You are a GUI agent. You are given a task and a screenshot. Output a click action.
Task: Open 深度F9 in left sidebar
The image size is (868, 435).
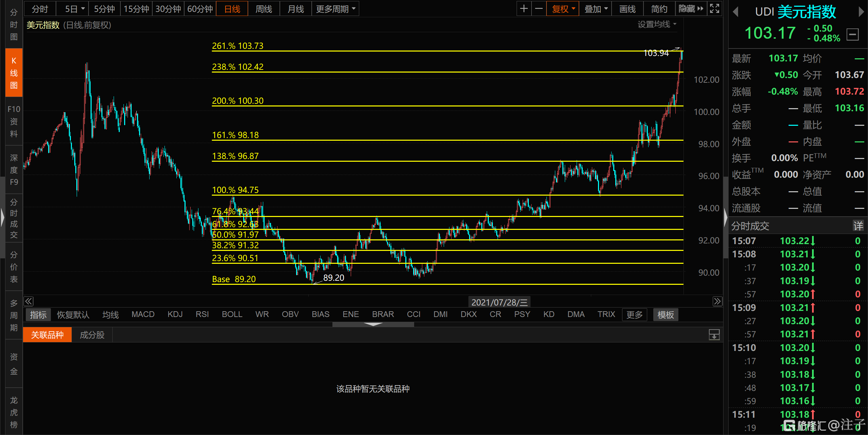14,170
